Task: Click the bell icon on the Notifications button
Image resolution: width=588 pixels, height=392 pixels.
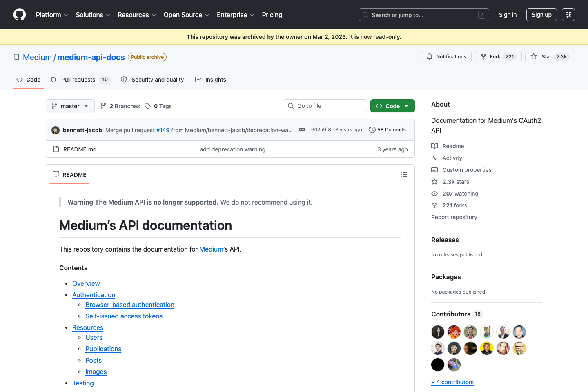Action: click(x=430, y=56)
